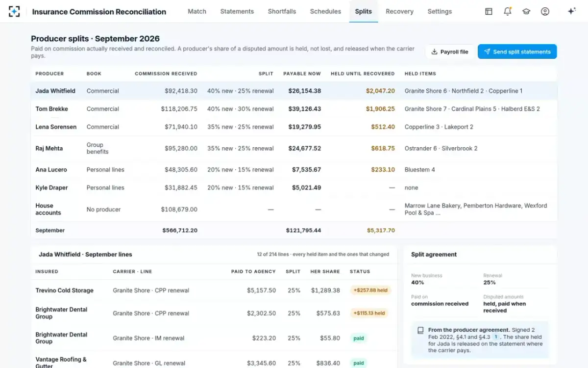Click the book icon in the producer agreement note
The width and height of the screenshot is (588, 368).
pyautogui.click(x=420, y=330)
